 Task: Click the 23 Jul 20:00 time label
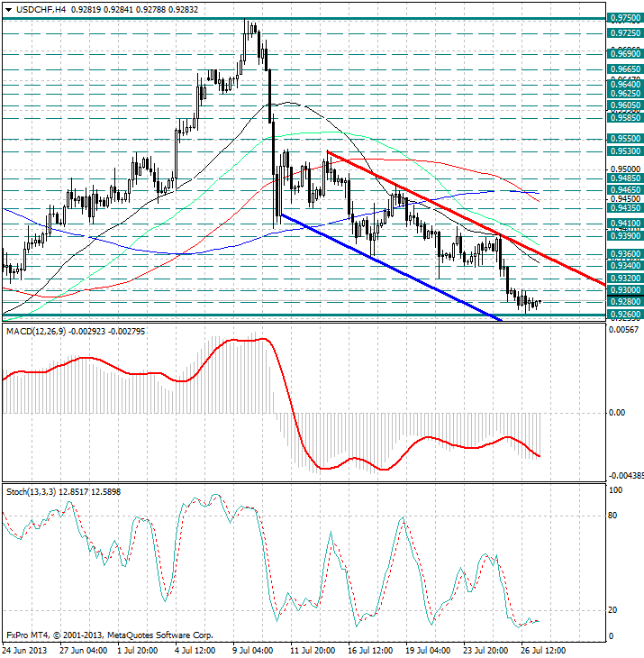(485, 651)
